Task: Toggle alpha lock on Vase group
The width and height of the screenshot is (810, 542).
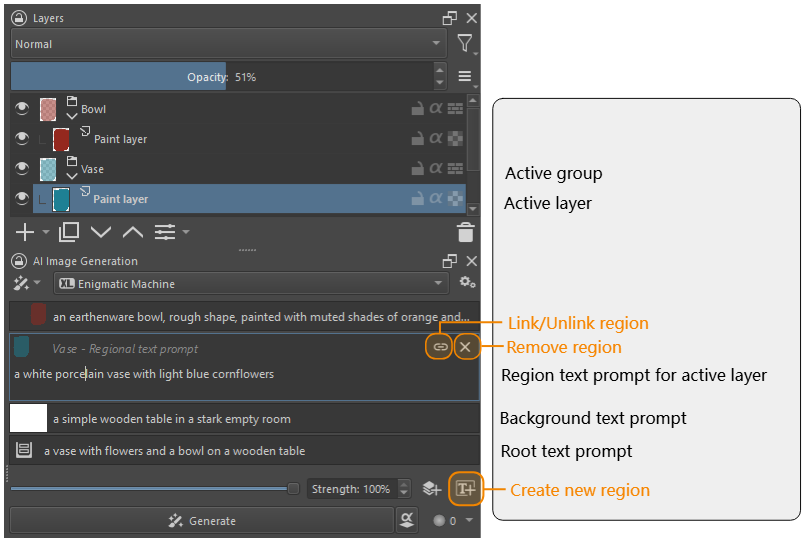Action: (x=436, y=168)
